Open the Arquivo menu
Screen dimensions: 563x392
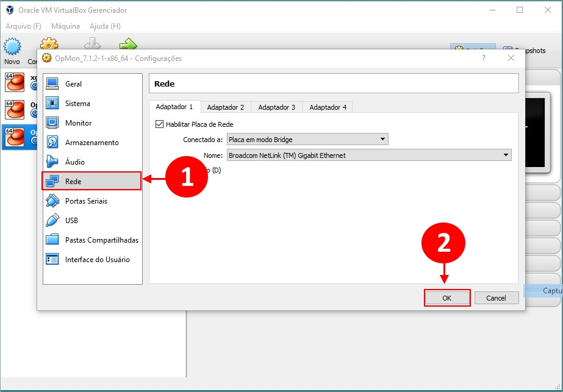click(x=23, y=26)
